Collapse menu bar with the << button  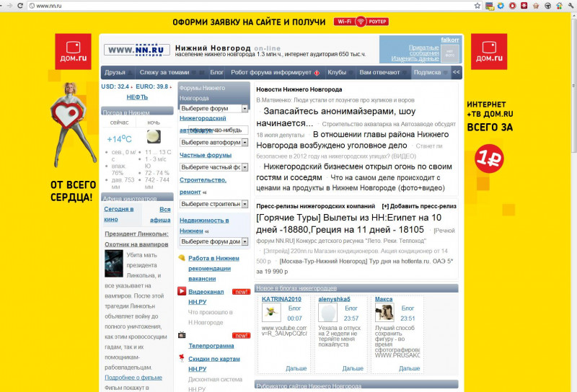point(456,72)
